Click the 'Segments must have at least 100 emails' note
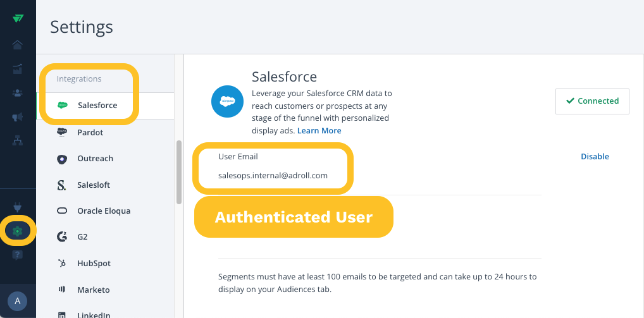Screen dimensions: 644x318 pos(378,283)
